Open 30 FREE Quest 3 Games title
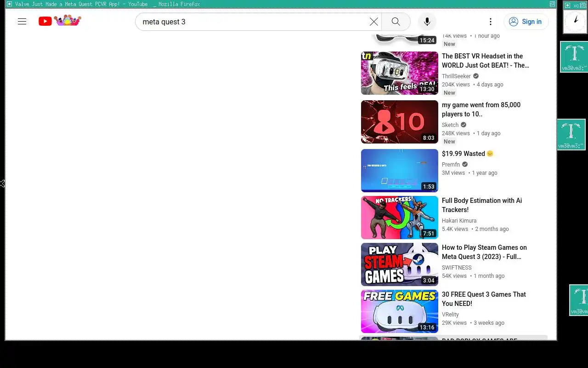The width and height of the screenshot is (588, 368). click(484, 299)
